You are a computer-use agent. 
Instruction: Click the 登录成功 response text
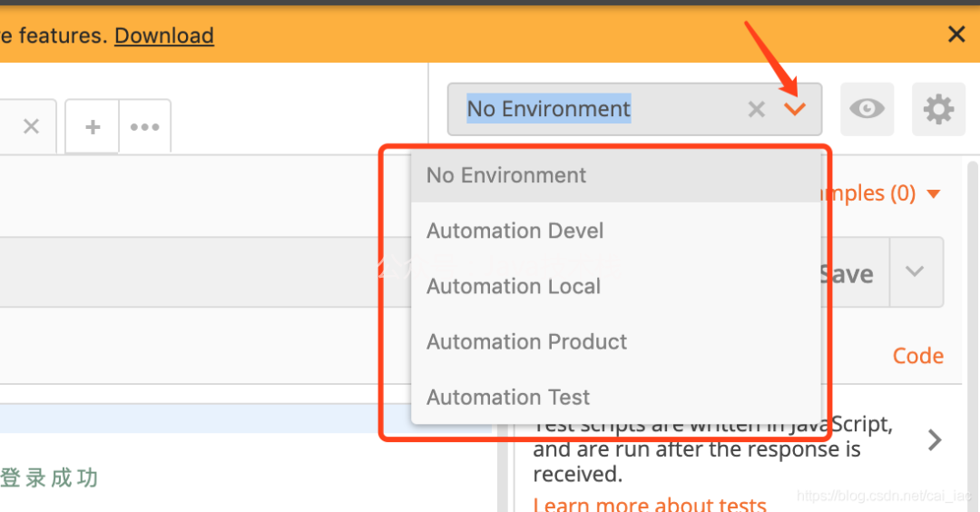[x=49, y=478]
